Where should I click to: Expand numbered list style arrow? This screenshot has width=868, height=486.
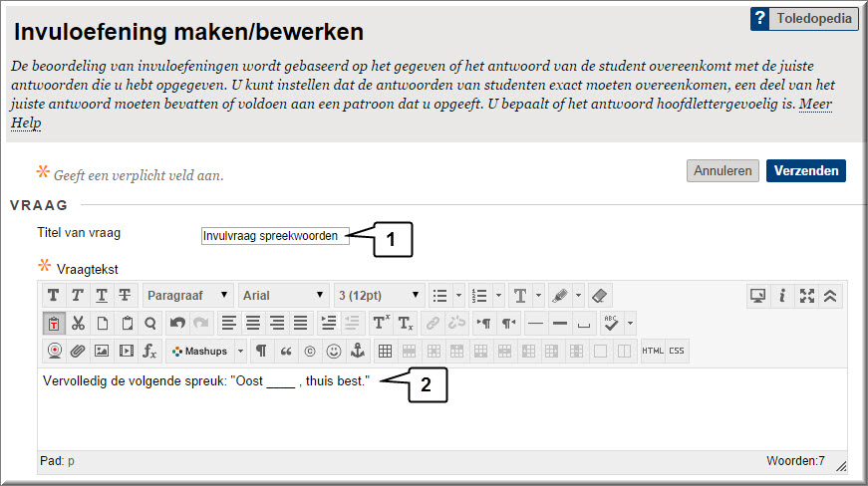[x=498, y=296]
